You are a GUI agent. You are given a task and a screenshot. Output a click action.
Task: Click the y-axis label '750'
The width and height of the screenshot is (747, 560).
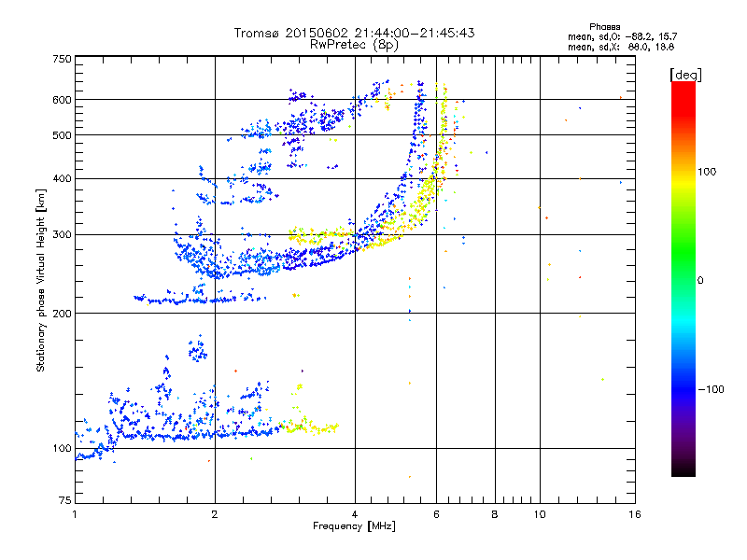62,59
